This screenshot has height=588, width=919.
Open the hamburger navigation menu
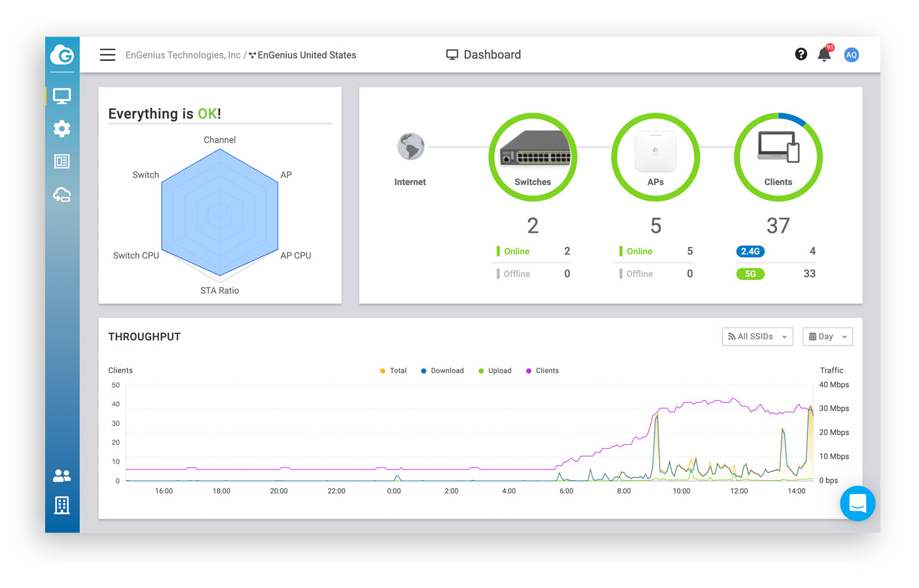(x=107, y=55)
